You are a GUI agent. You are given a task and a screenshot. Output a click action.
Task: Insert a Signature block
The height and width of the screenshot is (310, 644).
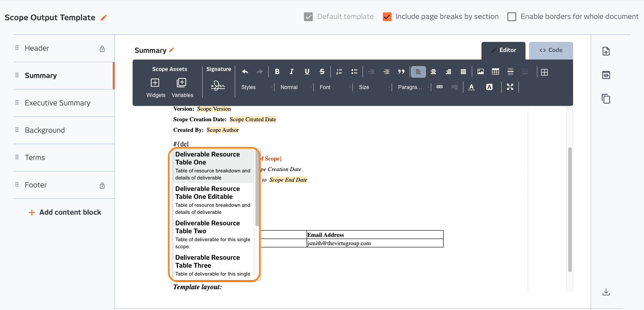pyautogui.click(x=218, y=86)
